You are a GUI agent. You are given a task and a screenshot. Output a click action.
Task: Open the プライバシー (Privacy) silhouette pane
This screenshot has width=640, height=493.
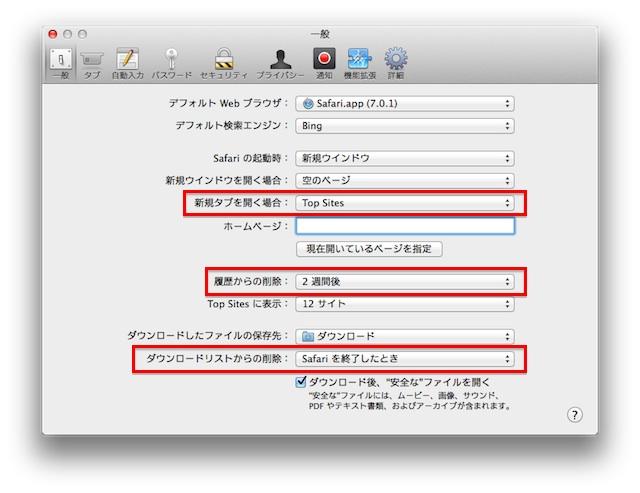coord(280,64)
